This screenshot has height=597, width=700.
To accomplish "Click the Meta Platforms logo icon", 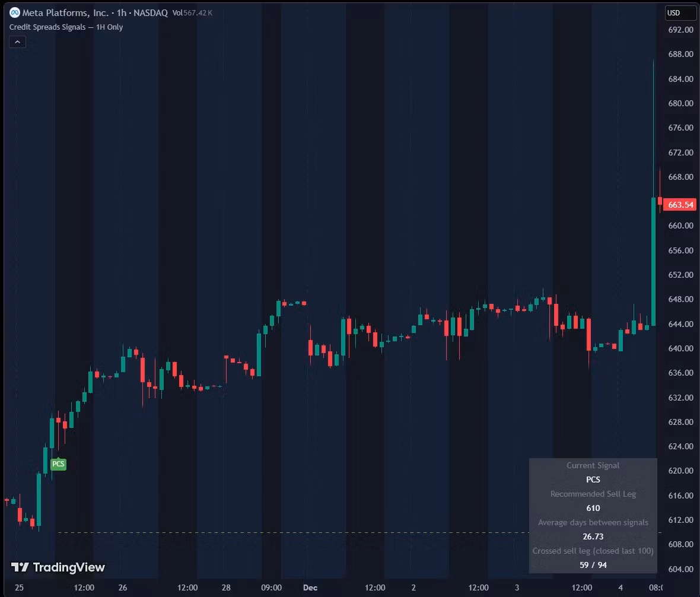I will [x=15, y=12].
